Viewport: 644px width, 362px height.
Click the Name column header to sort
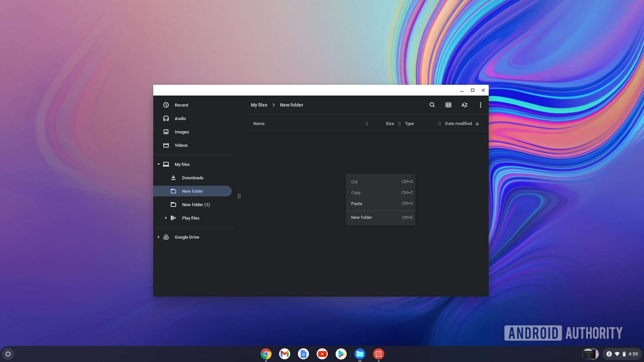point(259,123)
